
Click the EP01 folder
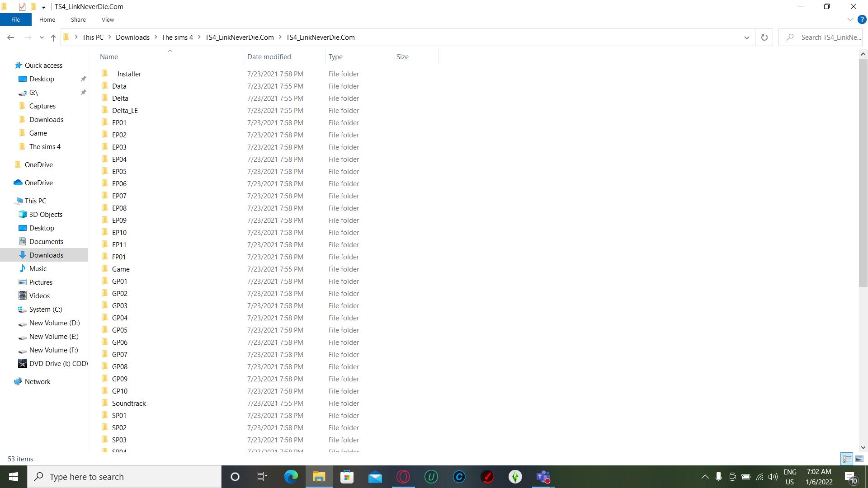pyautogui.click(x=118, y=122)
